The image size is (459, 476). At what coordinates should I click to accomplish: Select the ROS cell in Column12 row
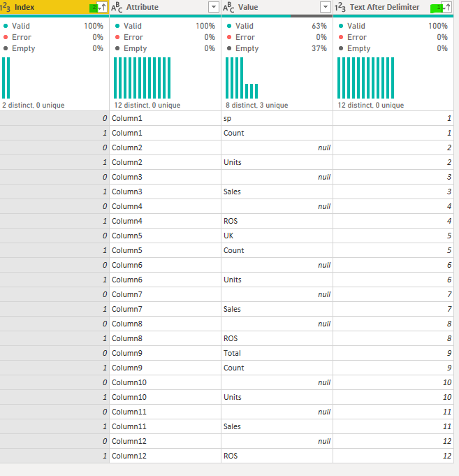[277, 456]
